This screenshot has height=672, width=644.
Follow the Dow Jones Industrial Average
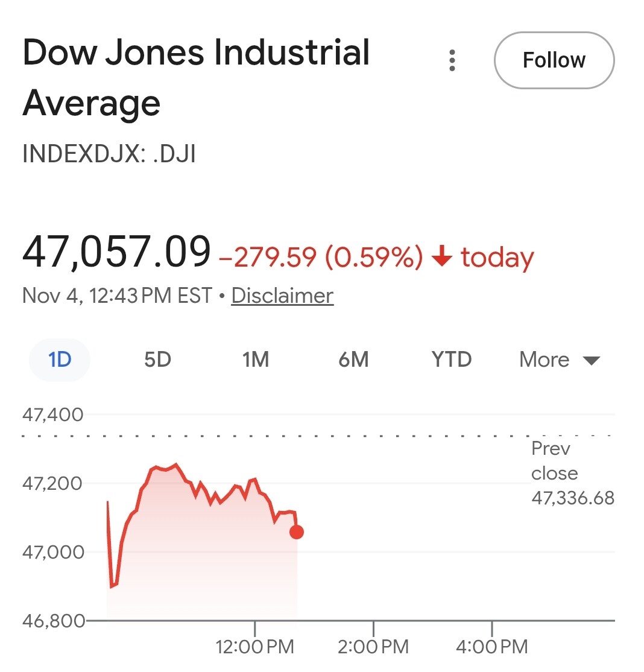tap(554, 60)
